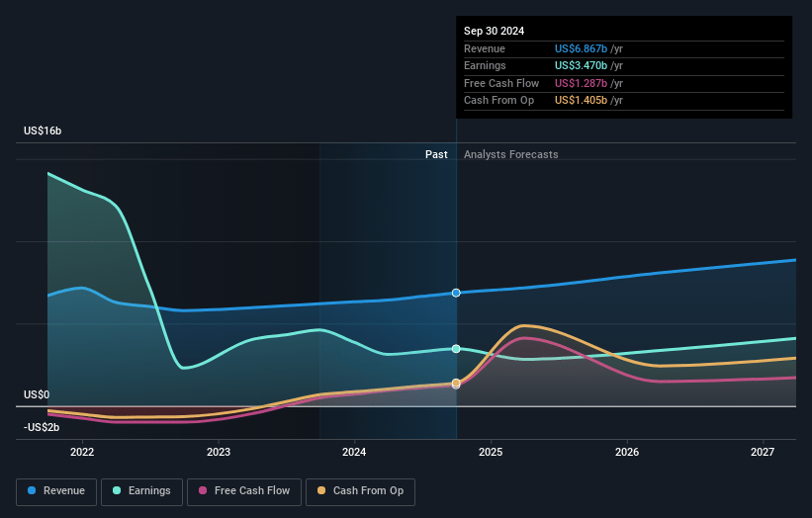Click the -US$2b y-axis label
812x518 pixels.
(x=42, y=427)
